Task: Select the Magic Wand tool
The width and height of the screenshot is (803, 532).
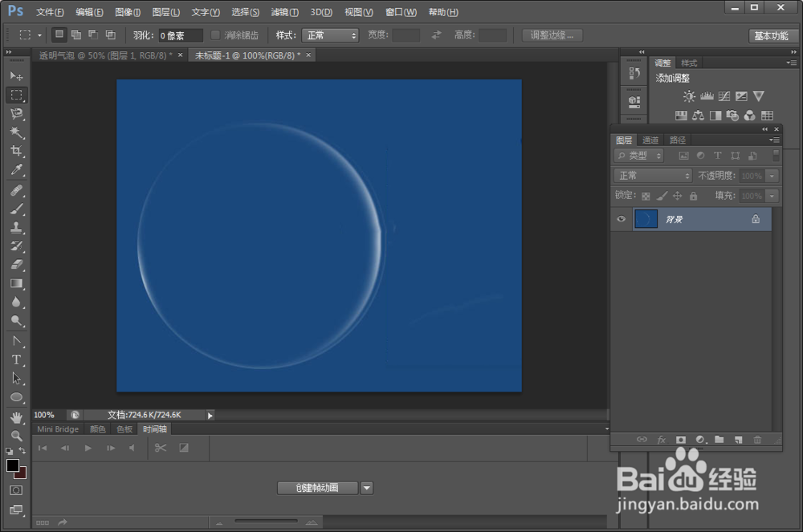Action: coord(16,132)
